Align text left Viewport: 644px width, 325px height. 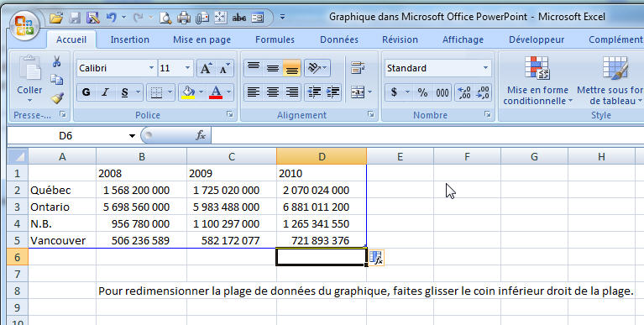coord(254,92)
